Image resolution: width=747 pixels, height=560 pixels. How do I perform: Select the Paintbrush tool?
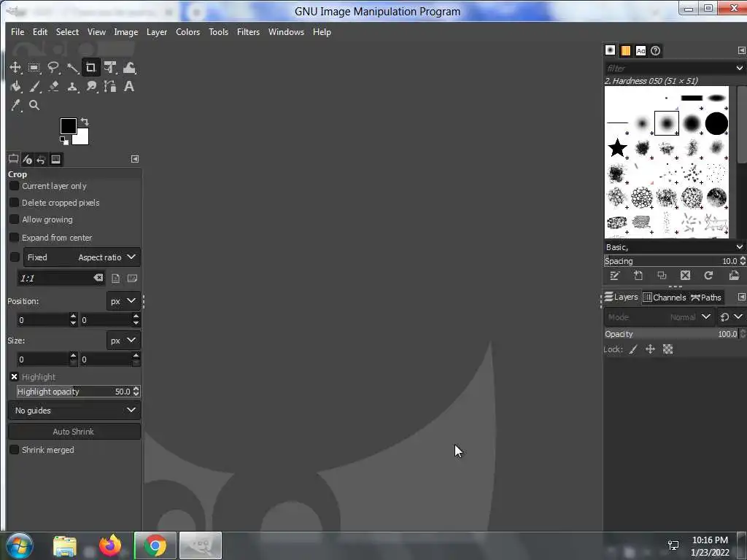point(34,86)
